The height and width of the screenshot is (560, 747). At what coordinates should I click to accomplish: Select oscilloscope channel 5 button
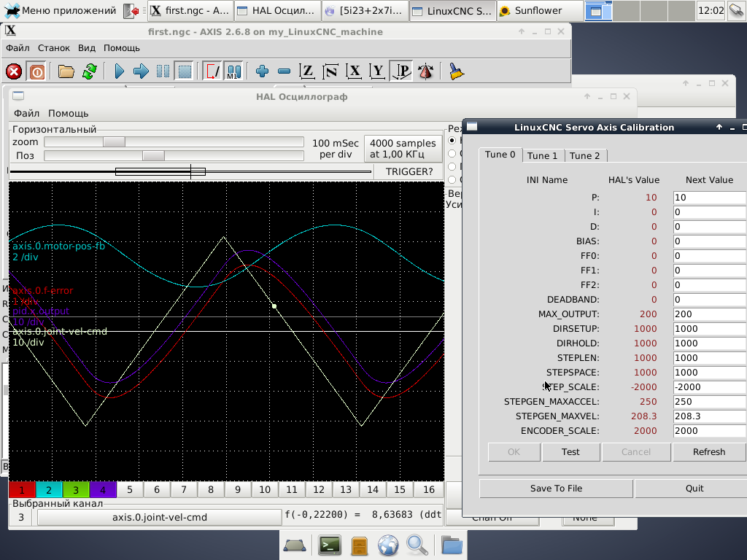(x=130, y=490)
